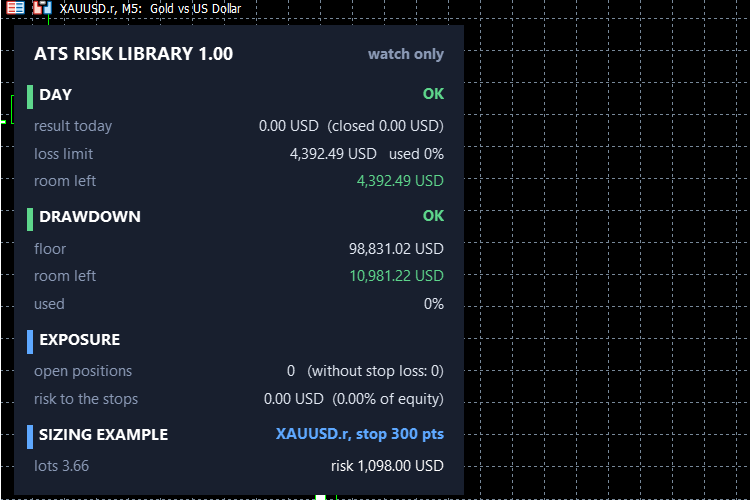Click the chart title XAUUSD.r, M5
The height and width of the screenshot is (500, 750).
coord(101,8)
